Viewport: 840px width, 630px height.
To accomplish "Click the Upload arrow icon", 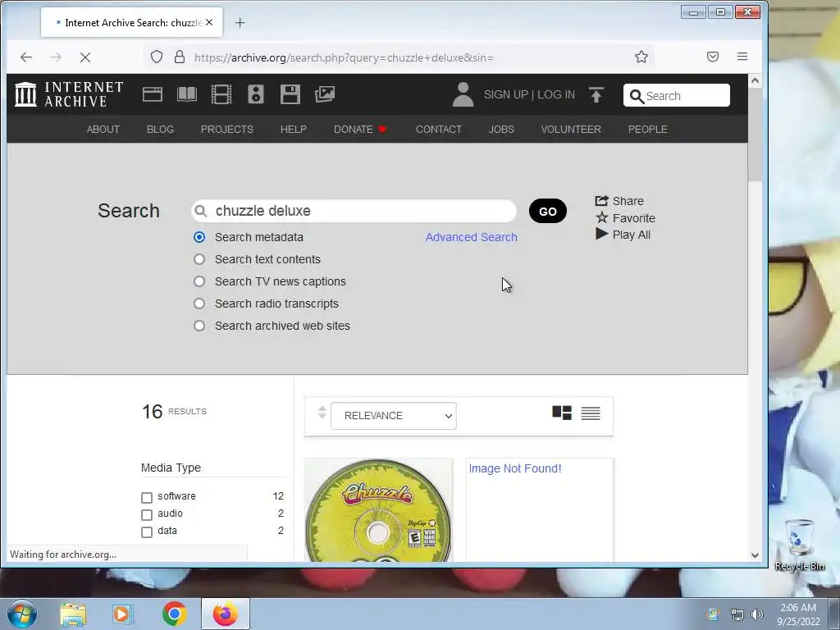I will (x=596, y=95).
